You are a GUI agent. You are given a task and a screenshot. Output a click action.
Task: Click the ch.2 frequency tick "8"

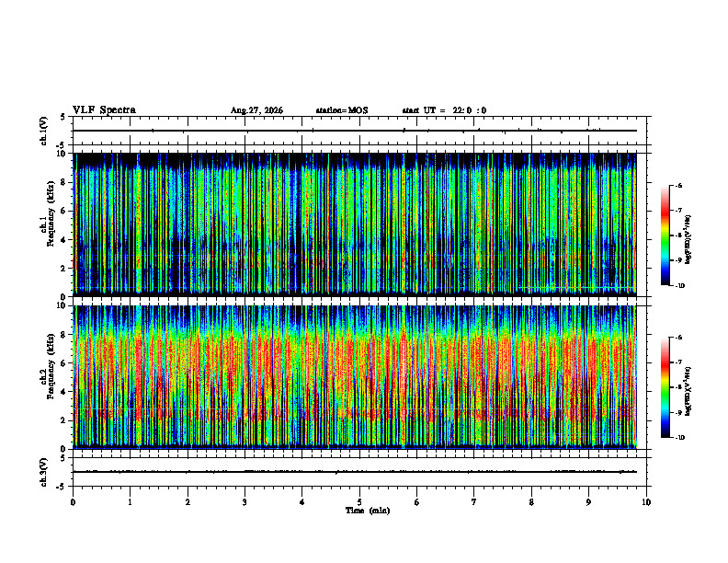tap(64, 335)
